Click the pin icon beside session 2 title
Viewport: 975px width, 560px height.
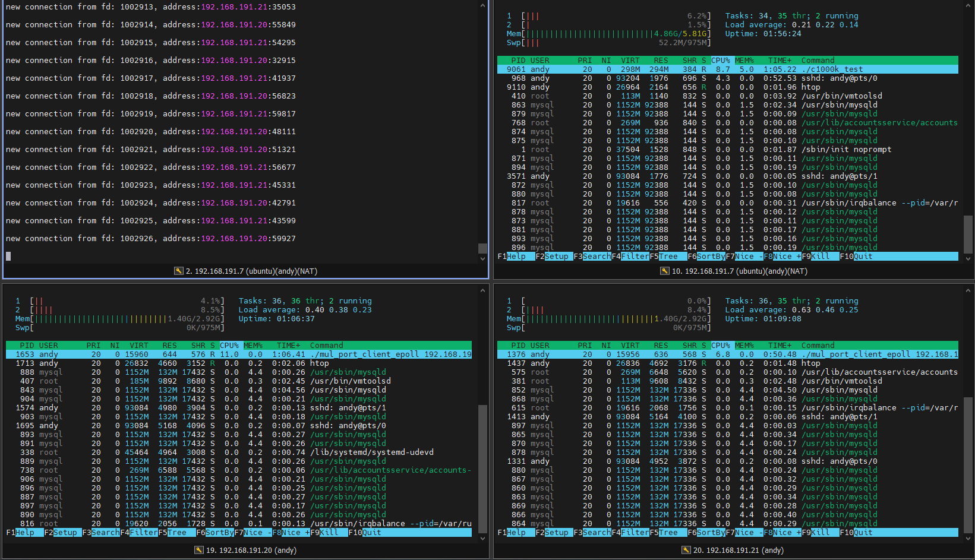(178, 271)
